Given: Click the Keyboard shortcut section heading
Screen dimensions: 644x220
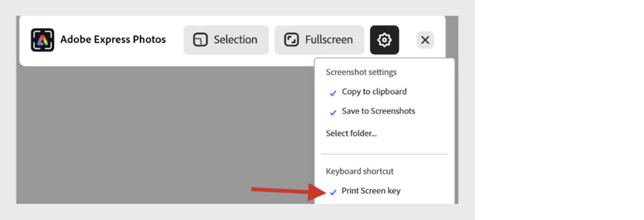Looking at the screenshot, I should point(360,171).
